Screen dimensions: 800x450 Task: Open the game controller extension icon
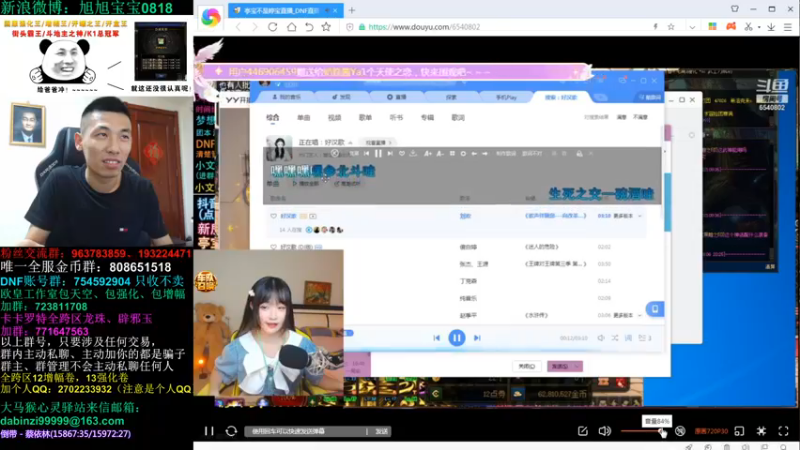click(731, 27)
